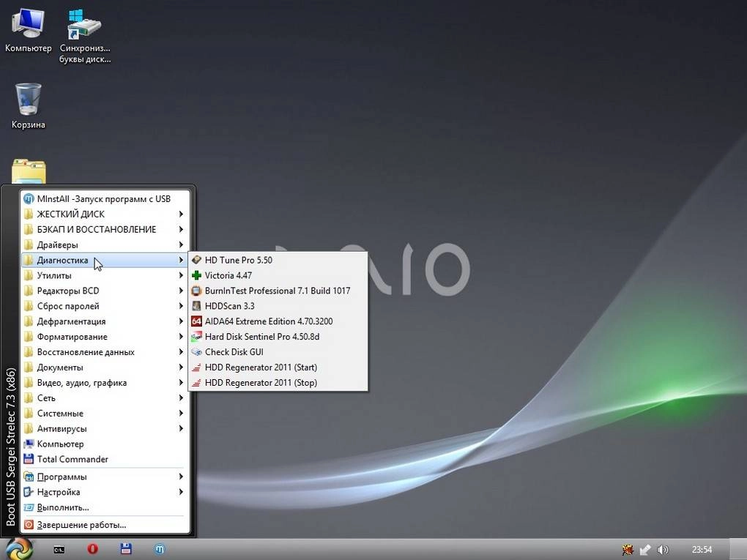Screen dimensions: 747x560
Task: Open Victoria 4.47 green cross icon
Action: (196, 275)
